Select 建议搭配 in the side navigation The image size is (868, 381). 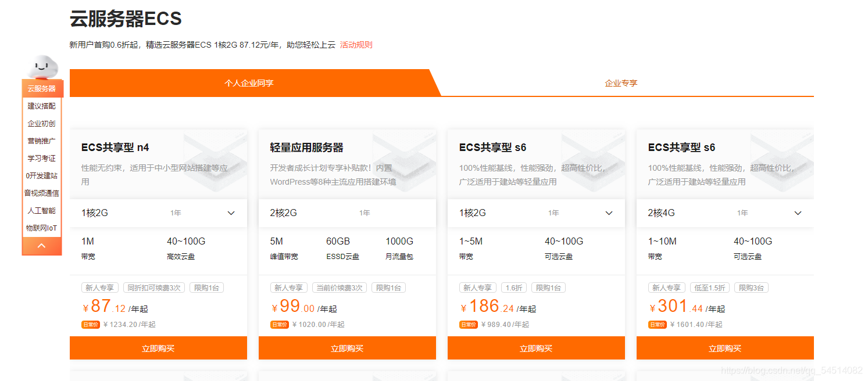(x=42, y=106)
